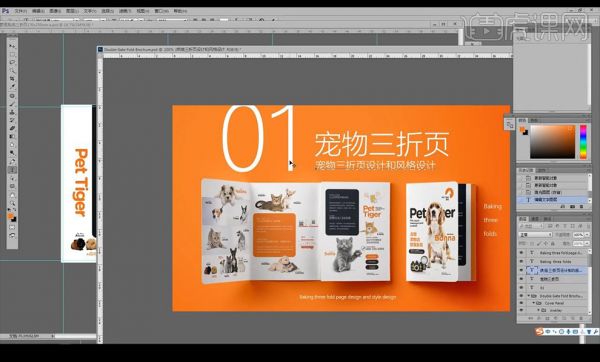Select the Double Gate Fold Brochure document tab
600x362 pixels.
[169, 49]
